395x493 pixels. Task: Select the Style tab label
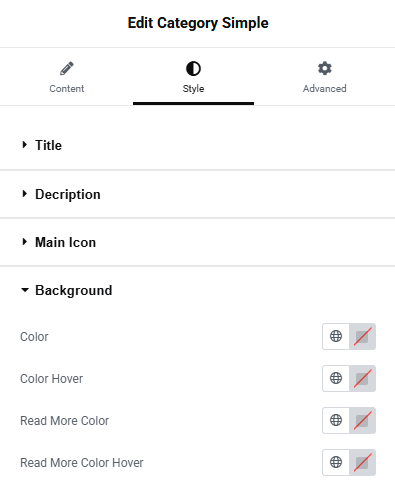[x=193, y=89]
